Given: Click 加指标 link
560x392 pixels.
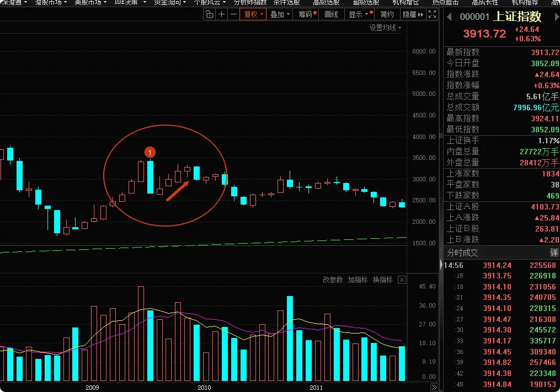Looking at the screenshot, I should pyautogui.click(x=358, y=280).
